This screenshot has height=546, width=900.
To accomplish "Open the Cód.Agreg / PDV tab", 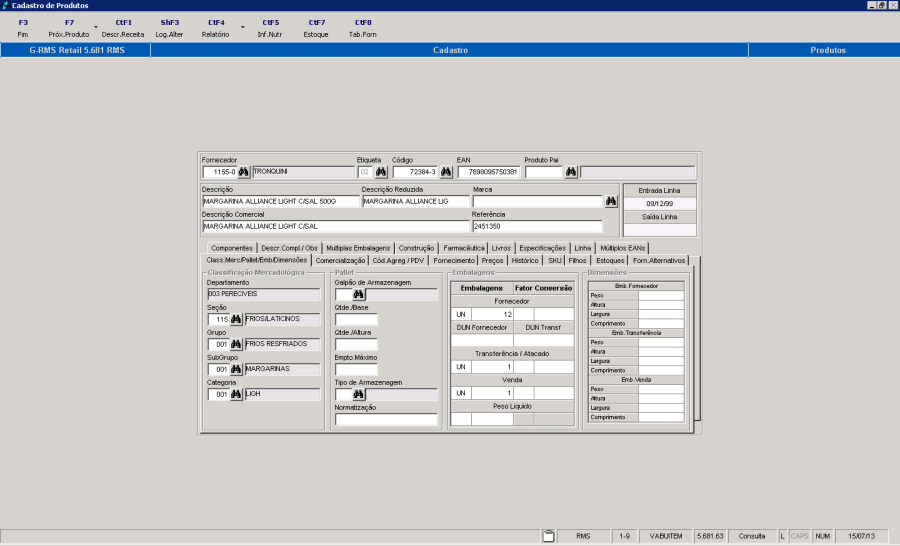I will [398, 261].
